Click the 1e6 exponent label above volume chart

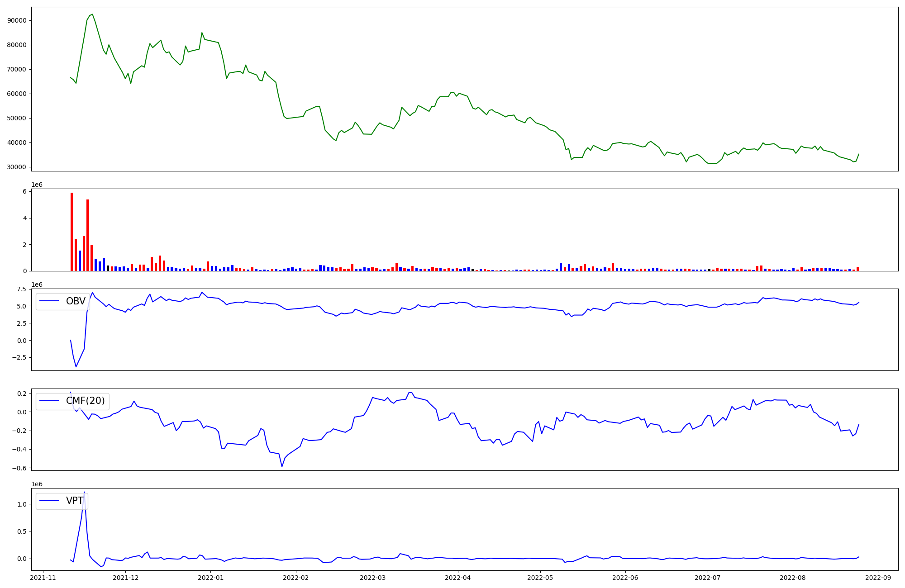pos(37,185)
